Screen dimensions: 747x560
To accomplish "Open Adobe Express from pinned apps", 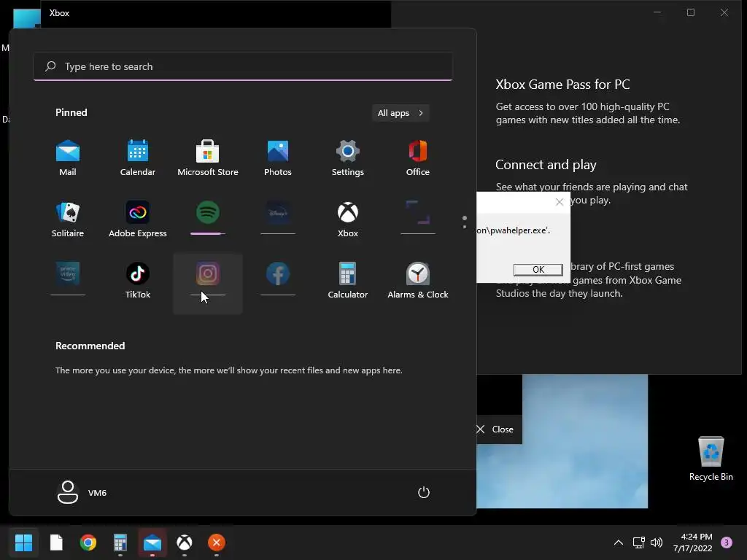I will point(138,219).
